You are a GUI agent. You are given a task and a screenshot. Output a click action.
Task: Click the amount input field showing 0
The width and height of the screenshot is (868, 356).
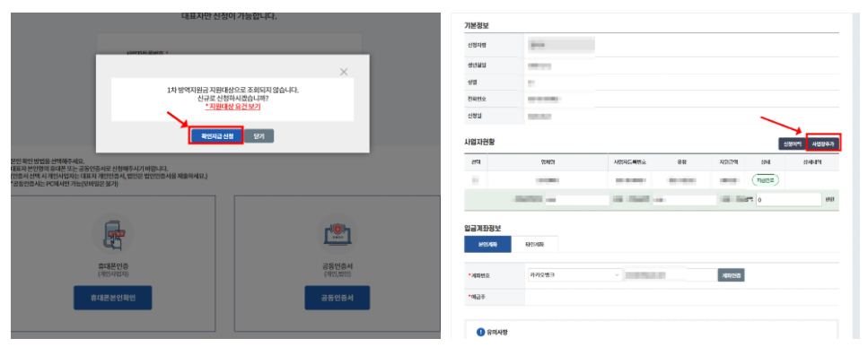tap(788, 200)
